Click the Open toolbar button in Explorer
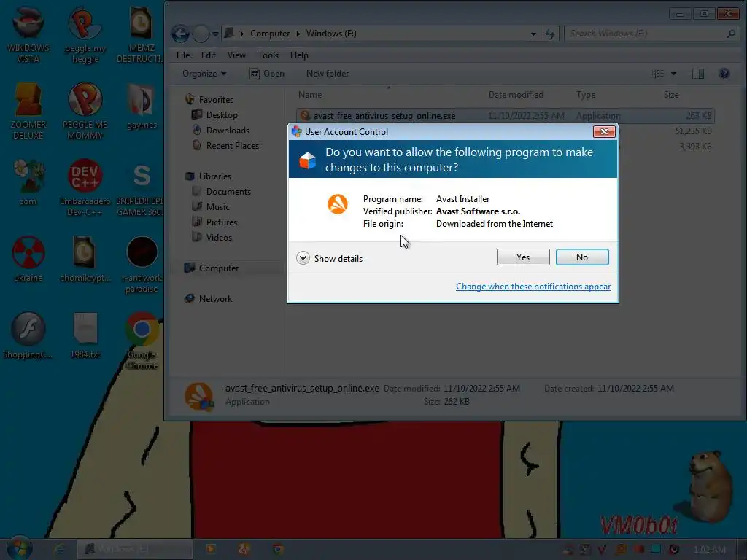This screenshot has width=747, height=560. point(267,74)
